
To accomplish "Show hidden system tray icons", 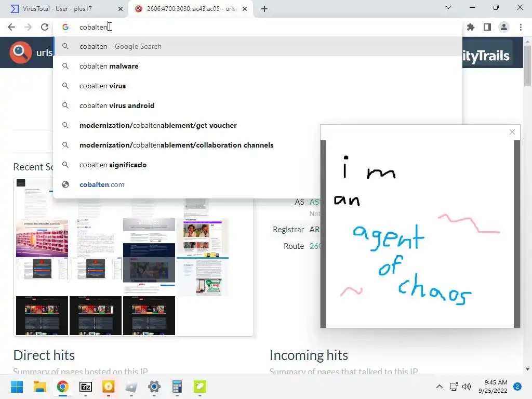I will (x=440, y=387).
